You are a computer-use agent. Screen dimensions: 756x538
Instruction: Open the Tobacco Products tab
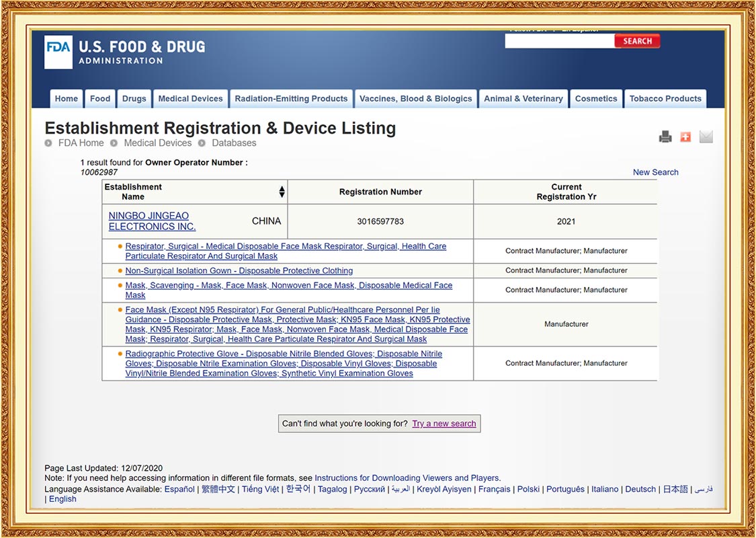tap(665, 98)
